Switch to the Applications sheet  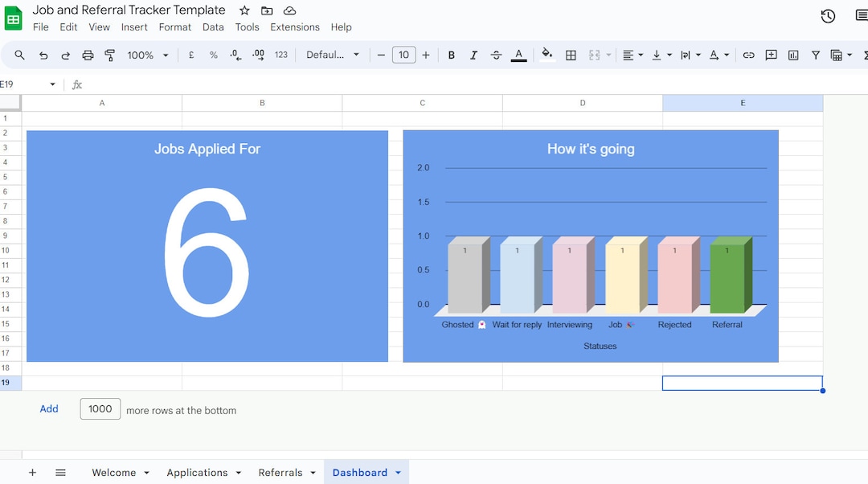pyautogui.click(x=197, y=472)
